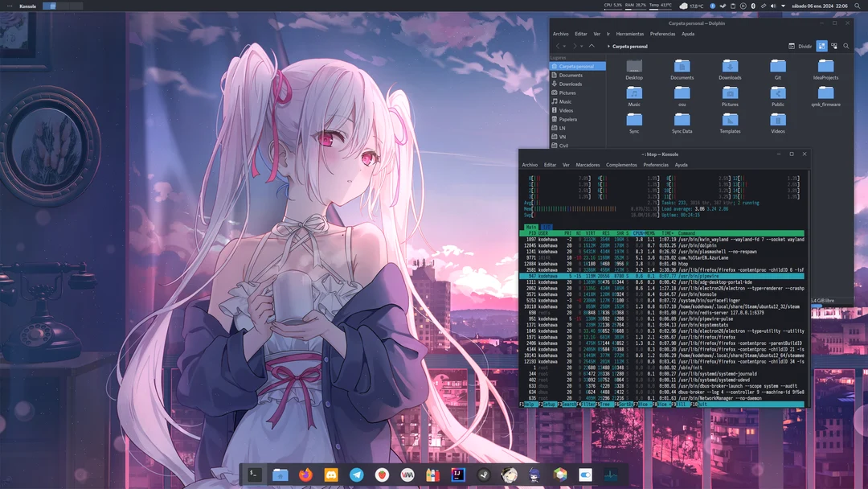This screenshot has width=868, height=489.
Task: Click the CPU usage meter in the top panel
Action: (x=612, y=5)
